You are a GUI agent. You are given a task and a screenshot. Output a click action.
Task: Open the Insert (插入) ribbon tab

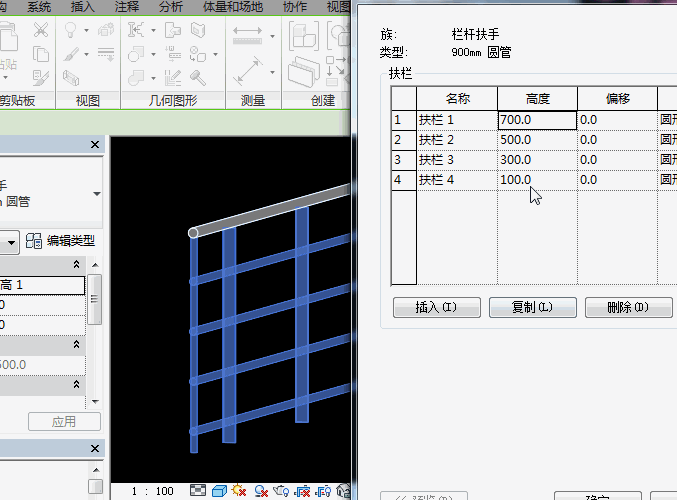(x=84, y=7)
